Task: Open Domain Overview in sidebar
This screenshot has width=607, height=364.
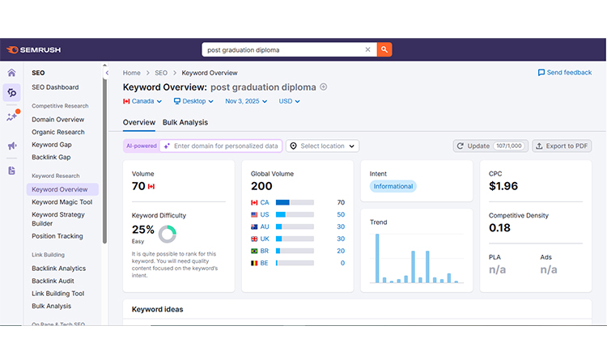Action: tap(57, 120)
